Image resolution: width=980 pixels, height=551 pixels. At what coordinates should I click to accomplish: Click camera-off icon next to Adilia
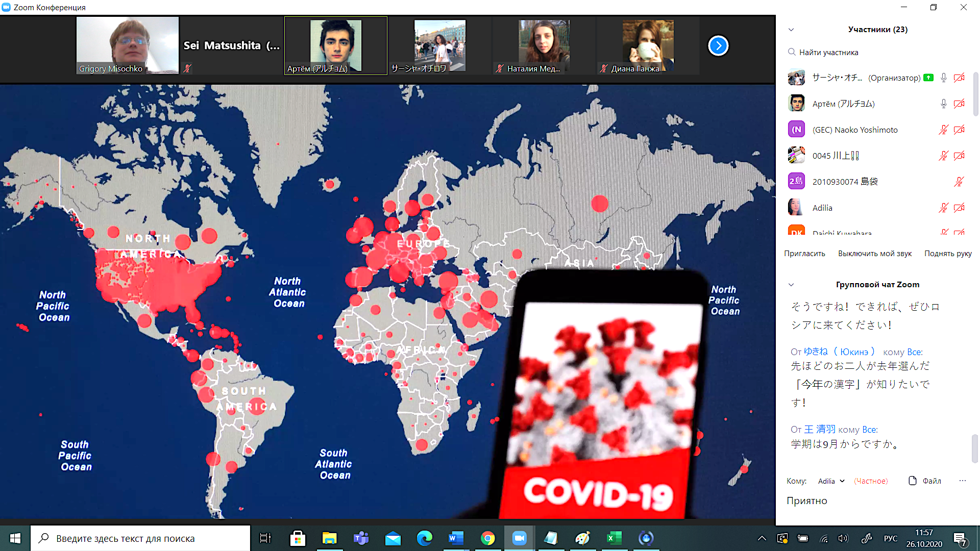(959, 208)
